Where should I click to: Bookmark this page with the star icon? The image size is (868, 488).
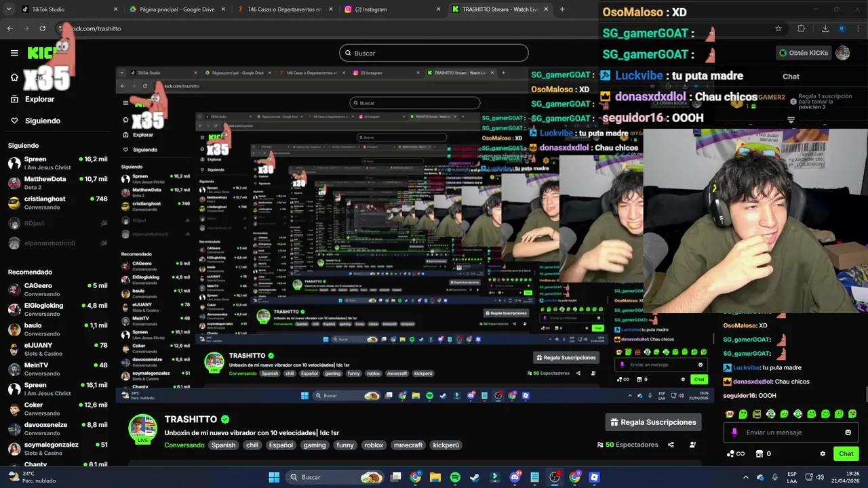[778, 28]
